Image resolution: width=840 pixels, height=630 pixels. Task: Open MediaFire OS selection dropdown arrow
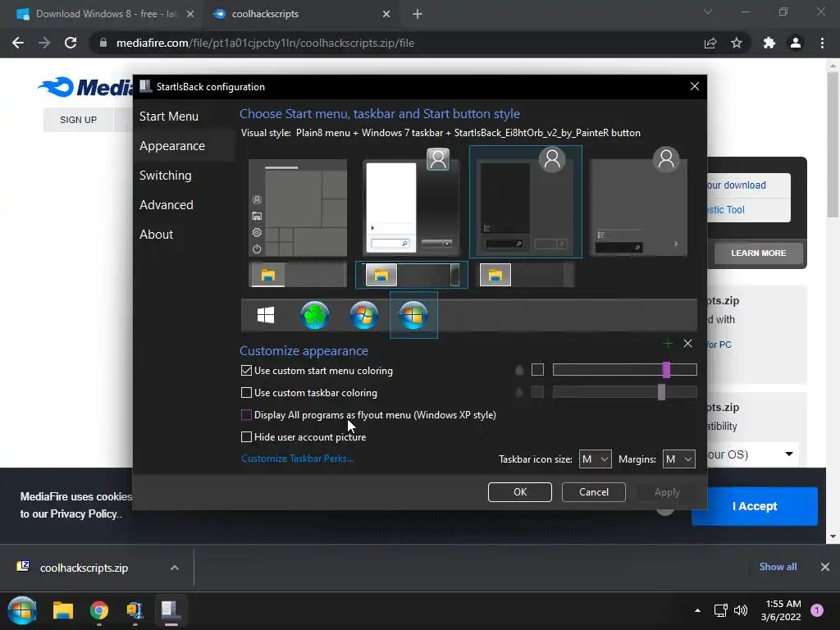click(789, 454)
